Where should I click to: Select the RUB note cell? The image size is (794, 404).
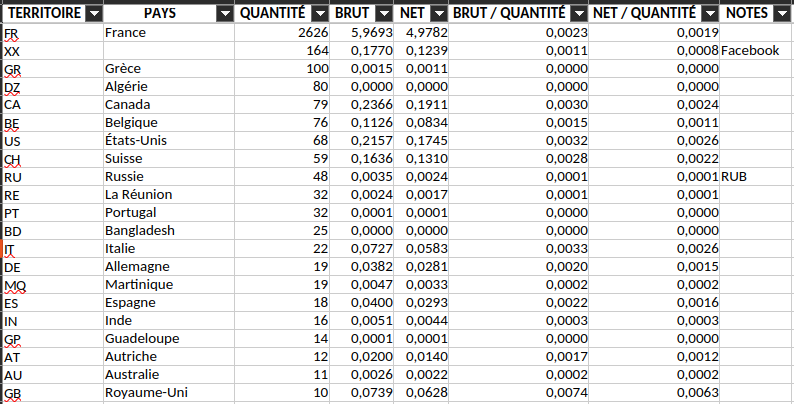coord(755,177)
